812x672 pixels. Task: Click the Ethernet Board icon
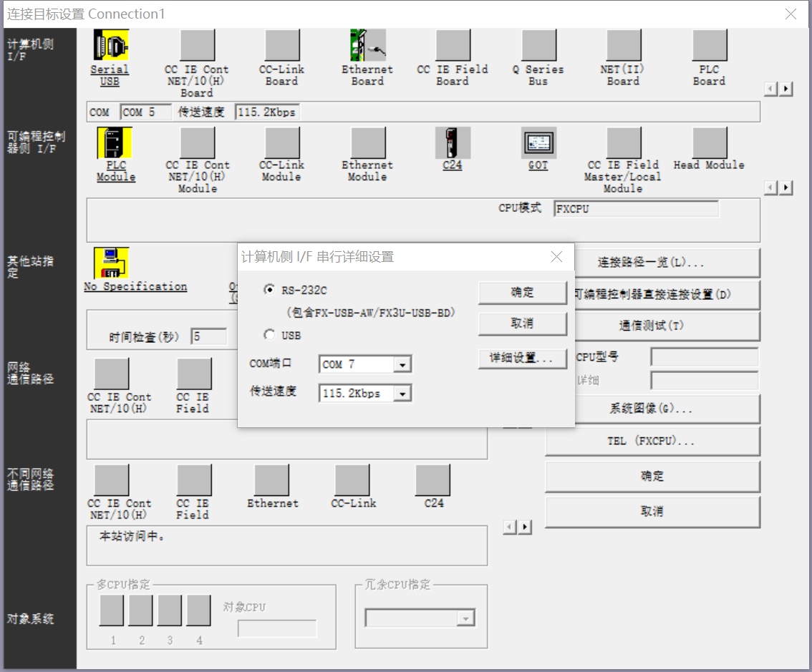pyautogui.click(x=367, y=45)
